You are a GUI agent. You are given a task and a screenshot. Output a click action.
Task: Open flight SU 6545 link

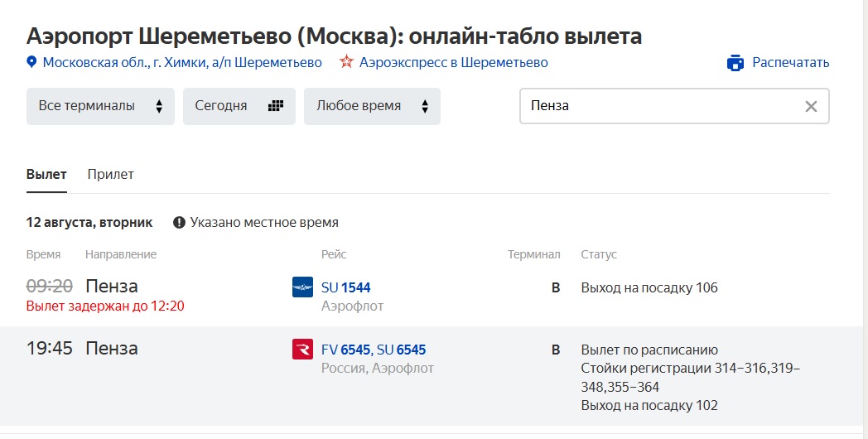(x=402, y=350)
